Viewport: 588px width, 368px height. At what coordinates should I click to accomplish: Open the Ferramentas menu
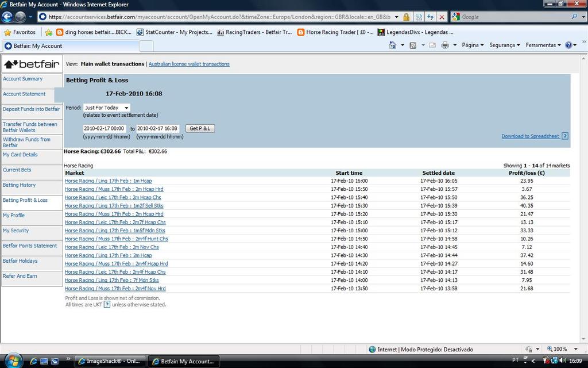[543, 45]
